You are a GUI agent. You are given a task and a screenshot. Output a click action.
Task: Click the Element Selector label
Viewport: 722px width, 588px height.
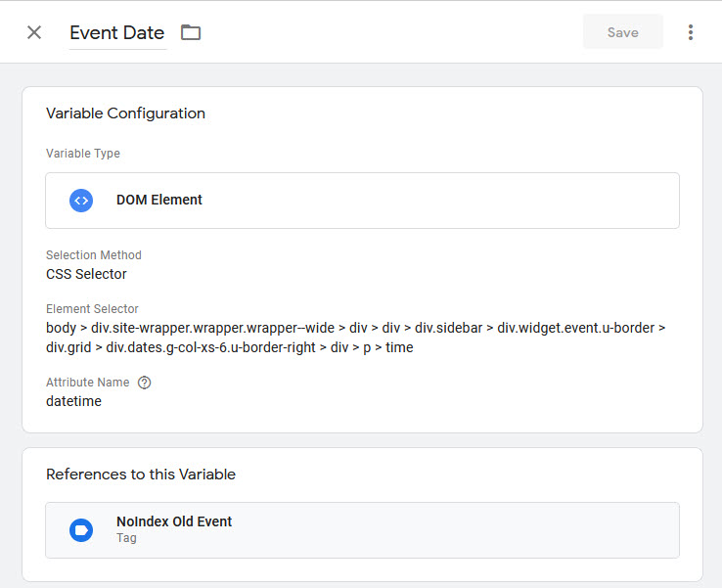[x=92, y=309]
